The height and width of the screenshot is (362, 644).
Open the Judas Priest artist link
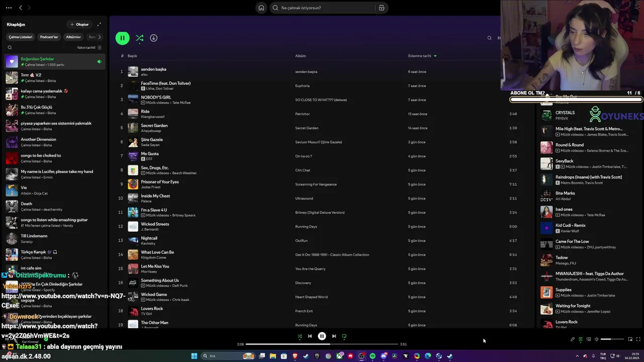coord(150,187)
